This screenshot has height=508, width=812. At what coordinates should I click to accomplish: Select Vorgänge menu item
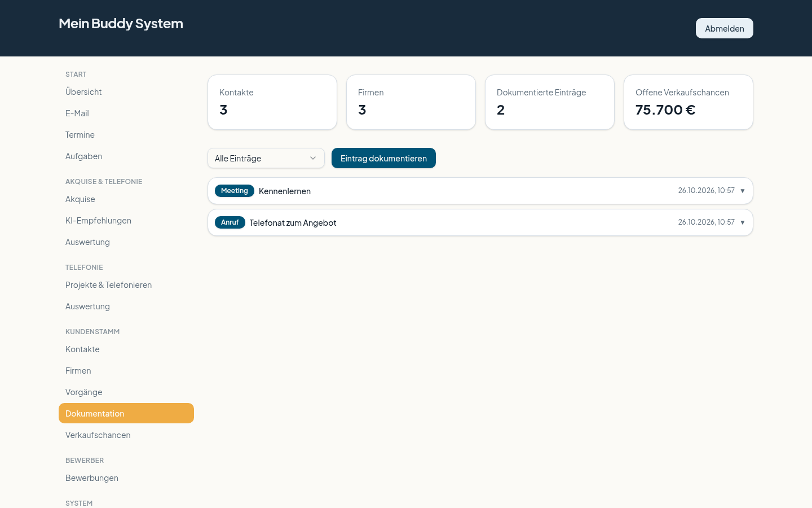(x=126, y=392)
